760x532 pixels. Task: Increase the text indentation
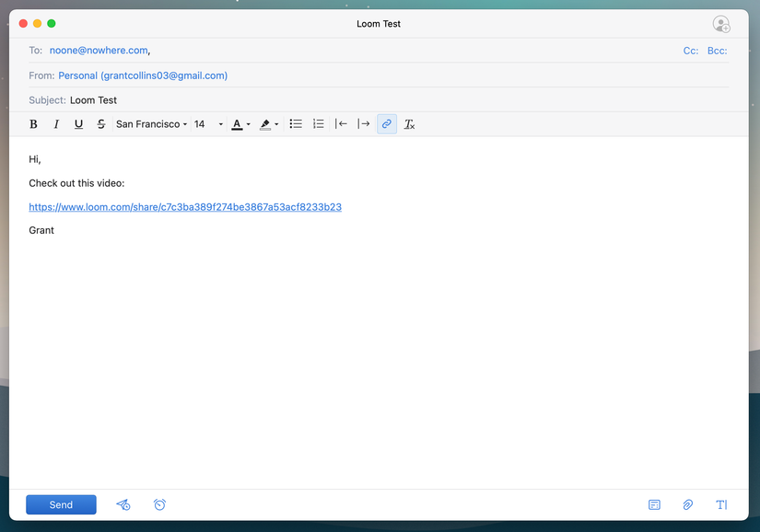pos(364,123)
